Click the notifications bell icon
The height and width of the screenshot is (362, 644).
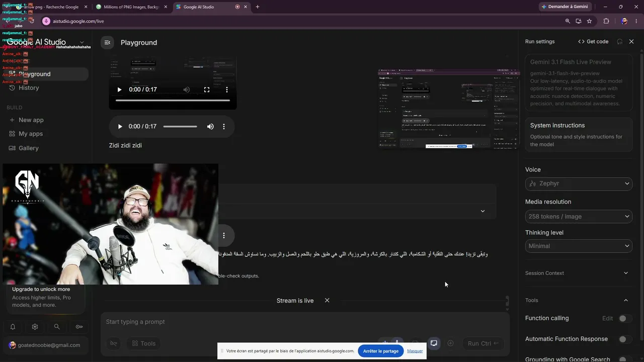[x=13, y=327]
